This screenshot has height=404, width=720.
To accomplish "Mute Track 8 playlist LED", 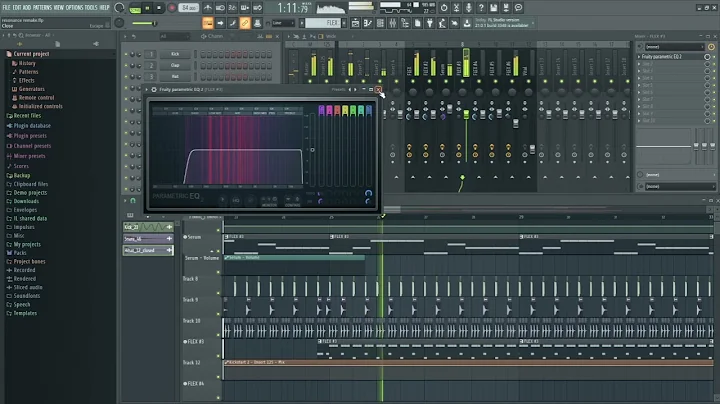I will (x=218, y=293).
